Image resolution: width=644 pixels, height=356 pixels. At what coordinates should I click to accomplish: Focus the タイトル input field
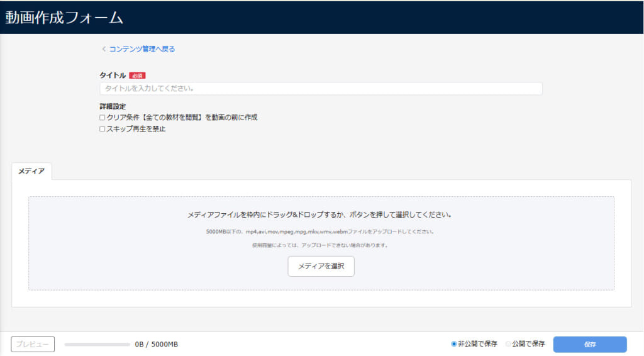pyautogui.click(x=321, y=89)
